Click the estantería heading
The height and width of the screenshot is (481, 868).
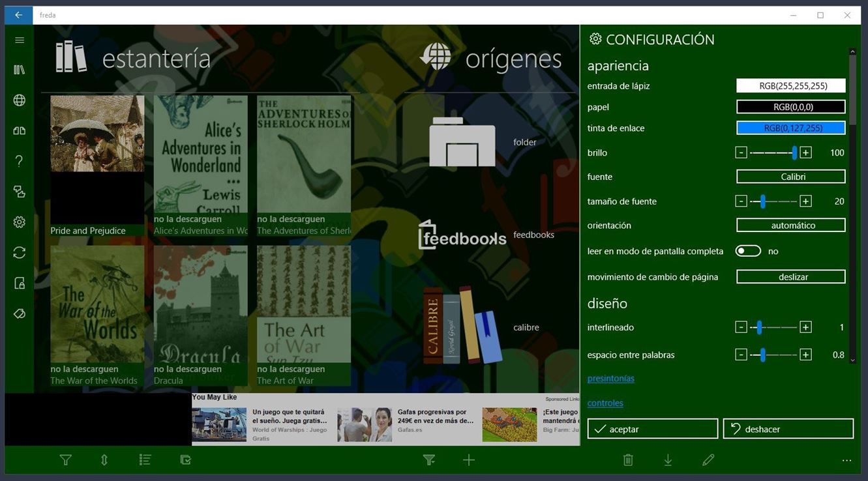[157, 59]
